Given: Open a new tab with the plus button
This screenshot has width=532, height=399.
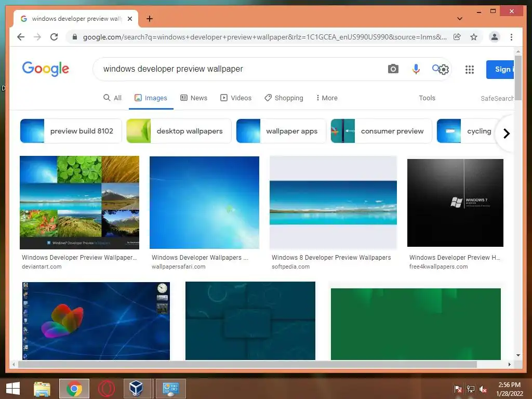Looking at the screenshot, I should point(149,19).
